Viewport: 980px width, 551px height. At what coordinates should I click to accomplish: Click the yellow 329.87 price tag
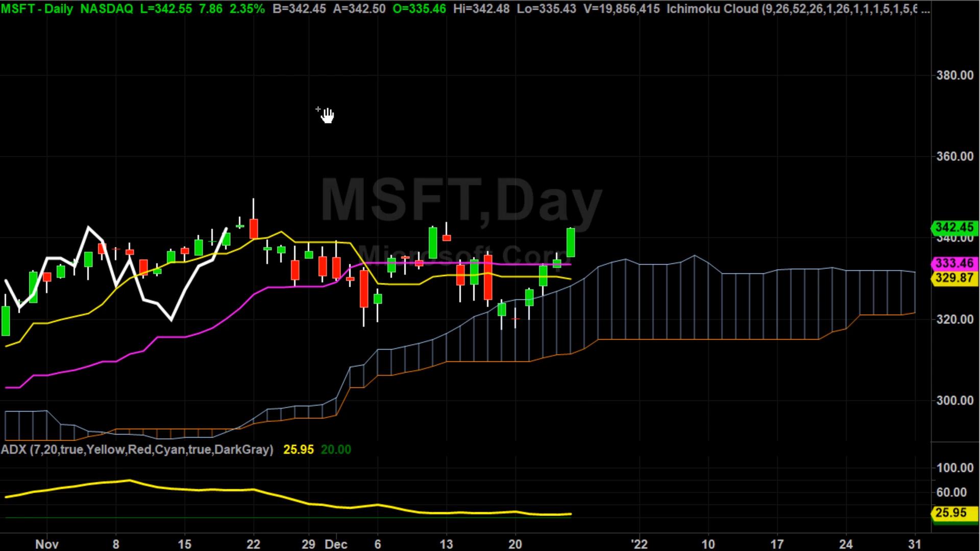[x=954, y=278]
